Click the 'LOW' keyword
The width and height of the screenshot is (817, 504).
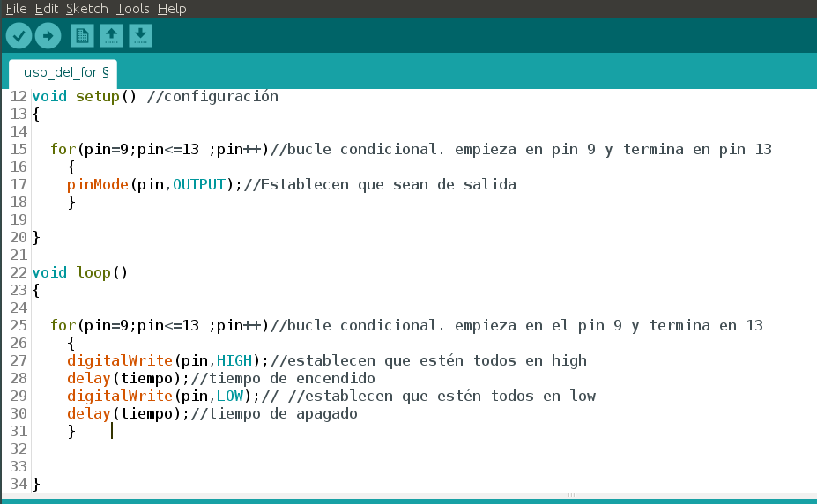(x=230, y=396)
